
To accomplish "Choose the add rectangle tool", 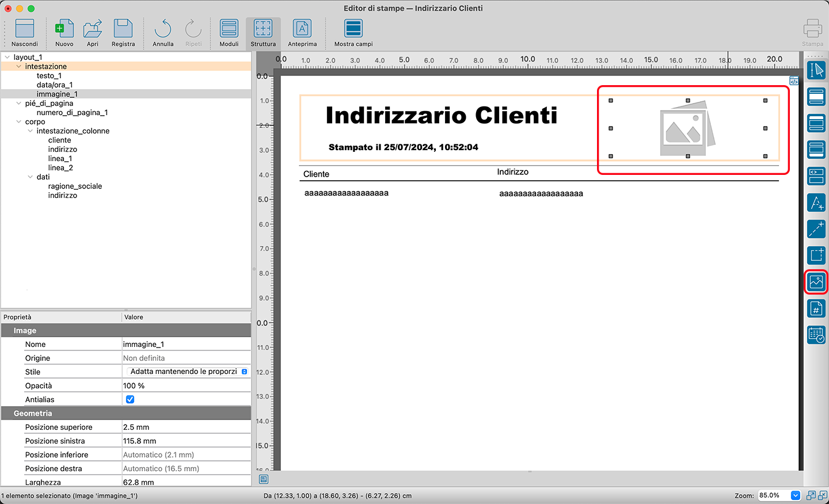I will 816,255.
